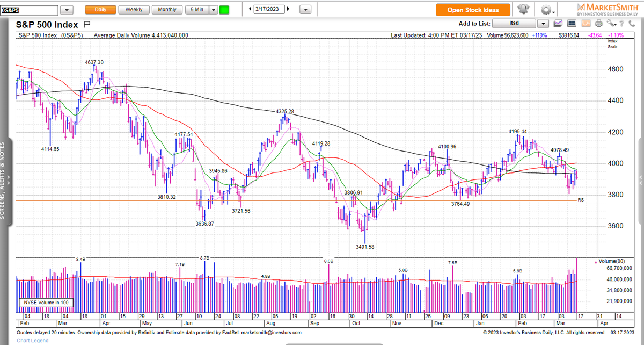The width and height of the screenshot is (644, 345).
Task: Click the 4325.28 August peak label
Action: tap(286, 111)
